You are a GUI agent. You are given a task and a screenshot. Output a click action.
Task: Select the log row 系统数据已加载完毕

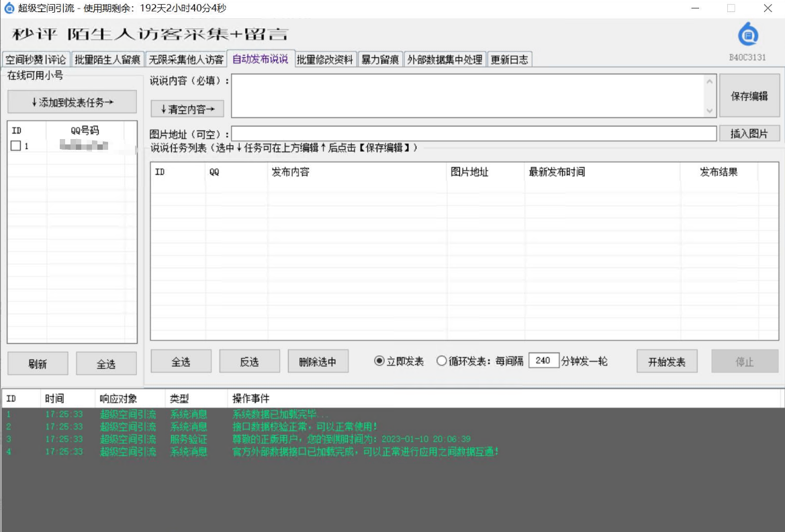point(391,414)
